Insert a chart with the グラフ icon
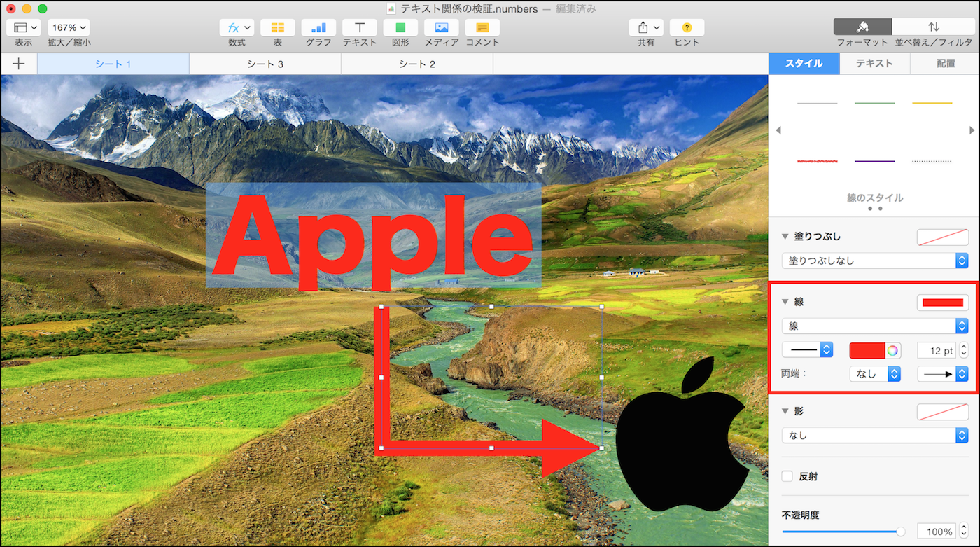 pyautogui.click(x=318, y=27)
